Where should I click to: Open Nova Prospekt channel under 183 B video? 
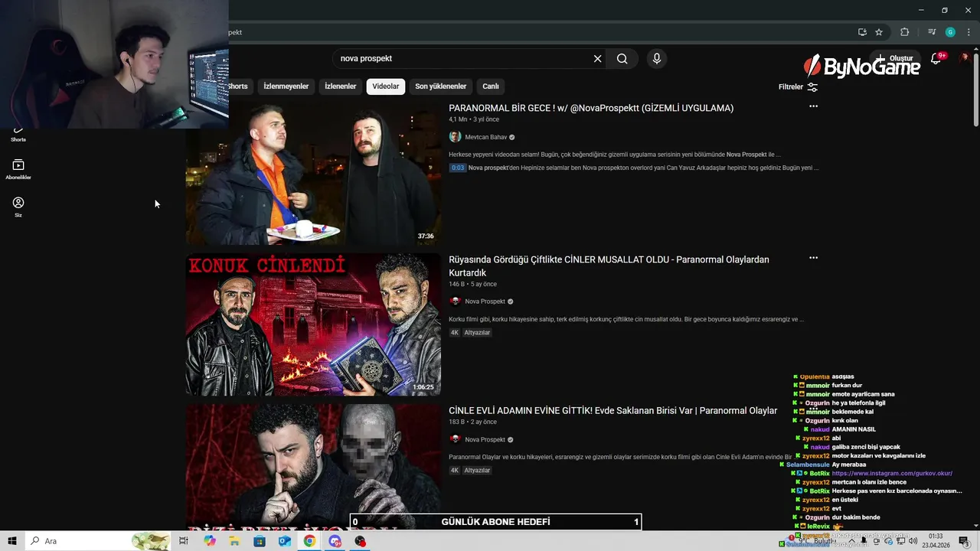[485, 440]
